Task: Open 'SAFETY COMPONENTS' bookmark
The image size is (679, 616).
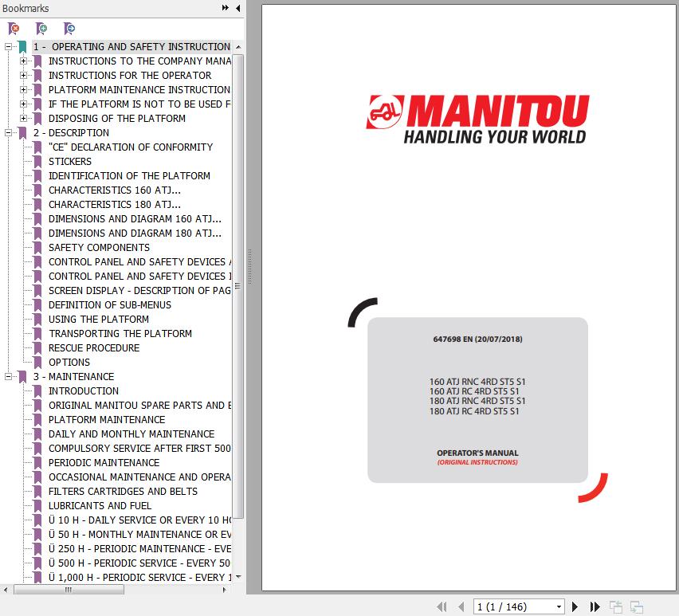Action: click(x=99, y=247)
